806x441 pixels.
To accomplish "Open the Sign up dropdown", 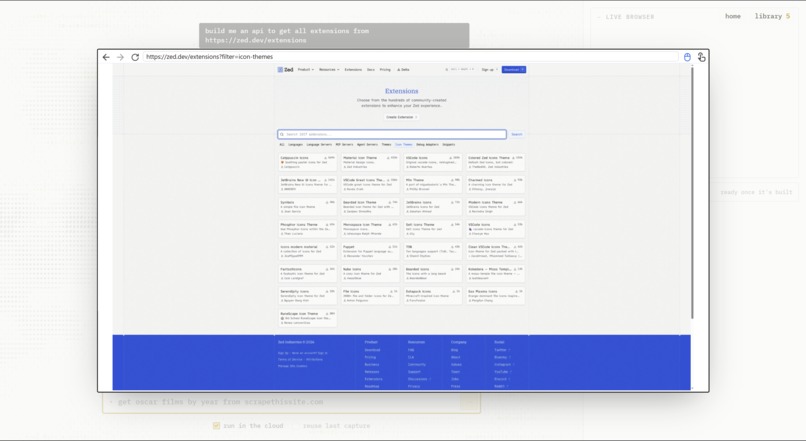I will [489, 69].
